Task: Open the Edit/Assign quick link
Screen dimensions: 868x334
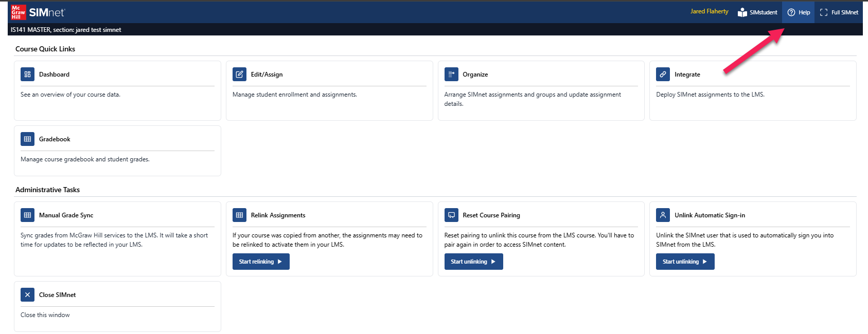Action: (267, 75)
